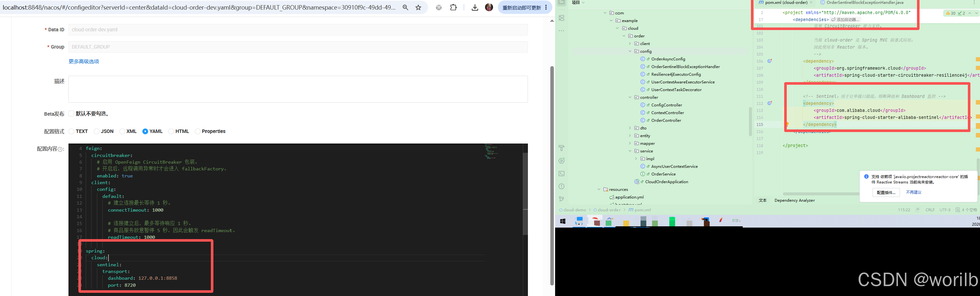Expand the client package in the project tree

tap(630, 43)
